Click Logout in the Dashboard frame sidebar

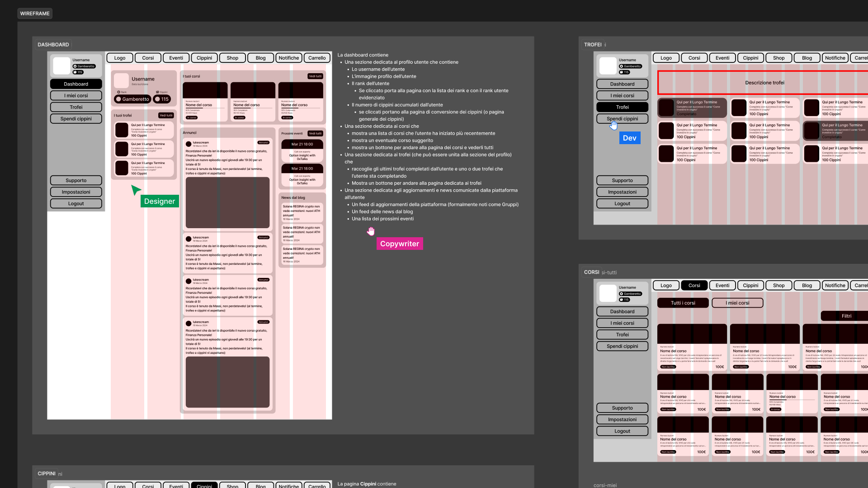[x=76, y=204]
